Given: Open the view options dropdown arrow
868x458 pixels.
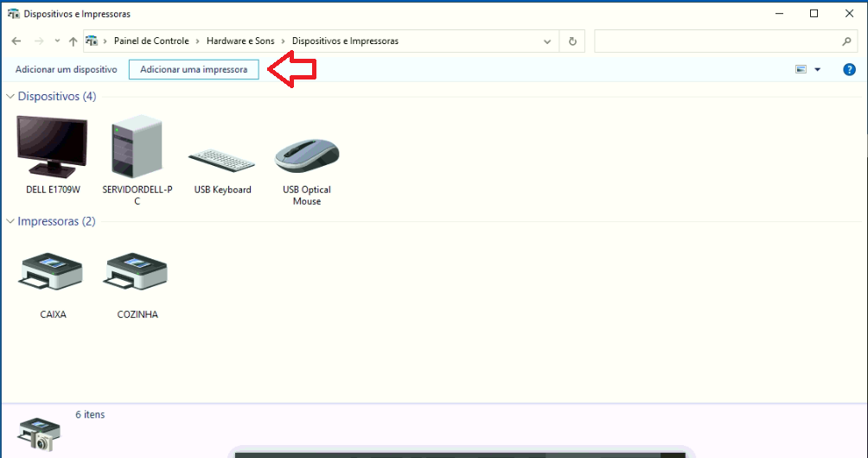Looking at the screenshot, I should pos(818,70).
